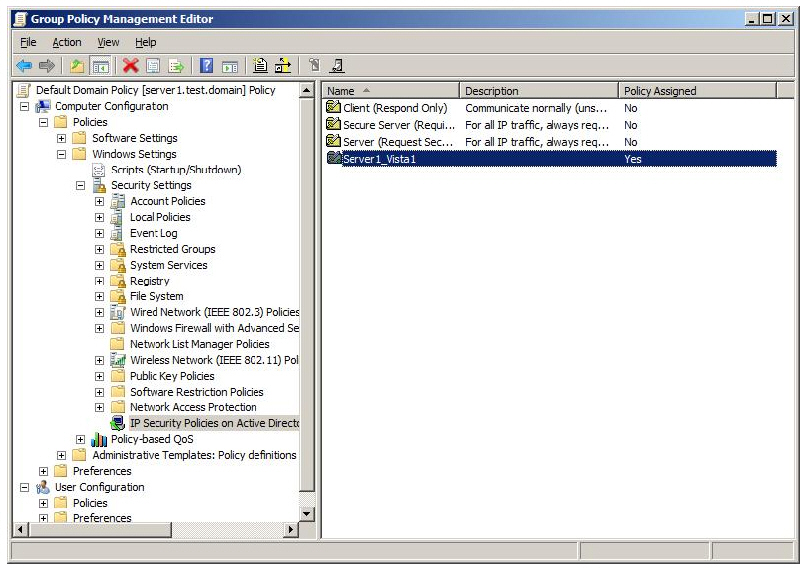Screen dimensions: 807x570
Task: Select the Server1_Vista1 policy row
Action: (551, 158)
